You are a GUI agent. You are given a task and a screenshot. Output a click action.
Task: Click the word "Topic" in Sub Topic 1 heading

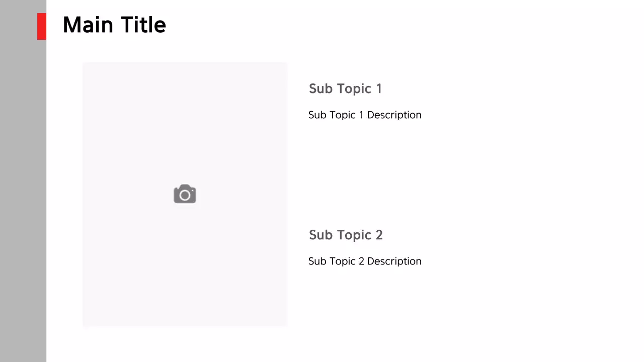tap(351, 89)
